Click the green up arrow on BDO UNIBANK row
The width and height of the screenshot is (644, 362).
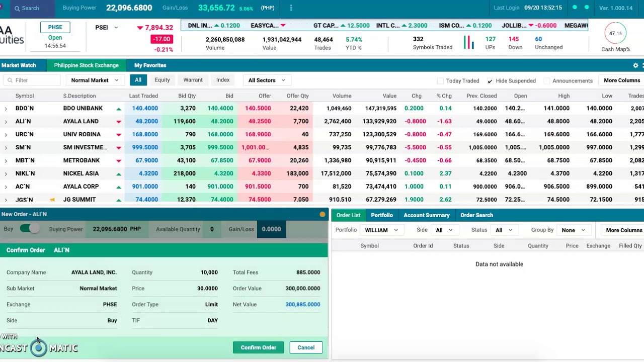click(119, 109)
